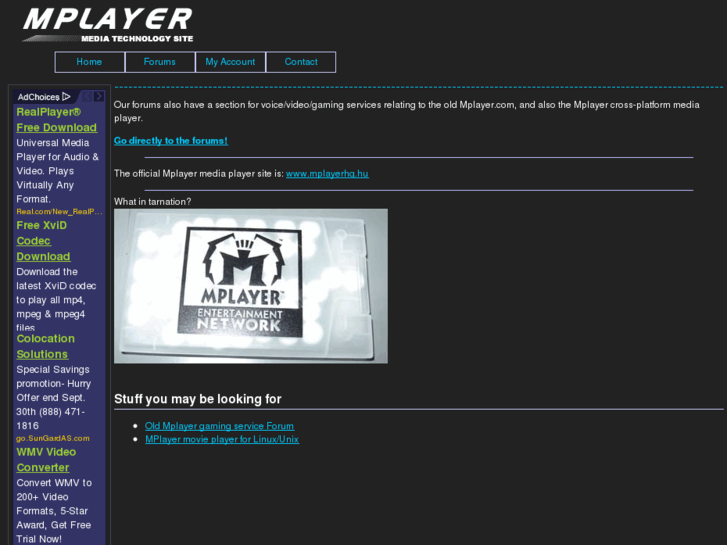The height and width of the screenshot is (545, 727).
Task: Click the go.SunGardAS.com ad URL
Action: [53, 438]
